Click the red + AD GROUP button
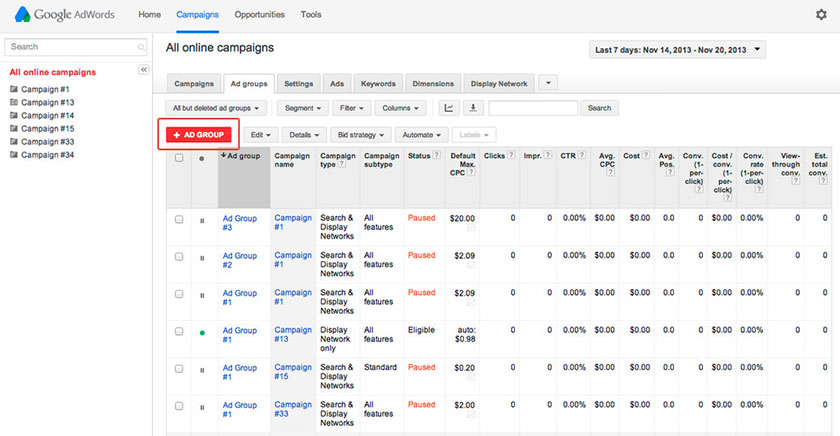840x436 pixels. pyautogui.click(x=200, y=134)
